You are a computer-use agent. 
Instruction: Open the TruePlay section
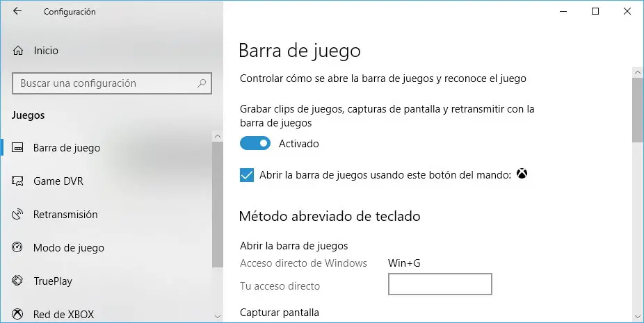tap(53, 281)
